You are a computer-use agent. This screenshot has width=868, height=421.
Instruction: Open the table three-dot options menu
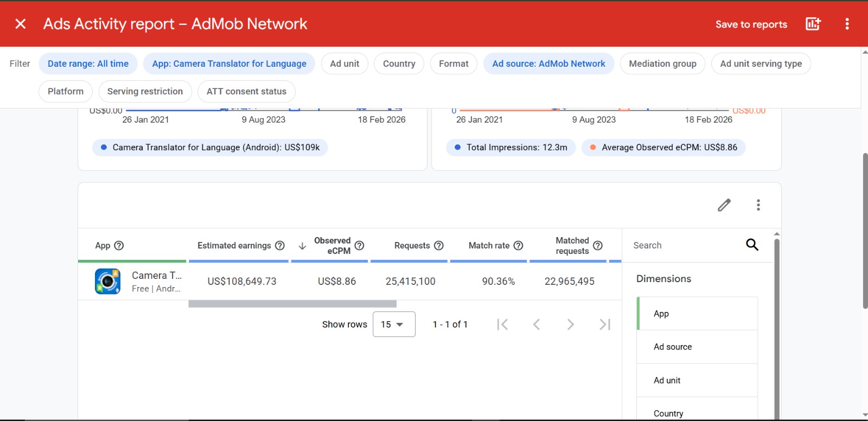[758, 205]
